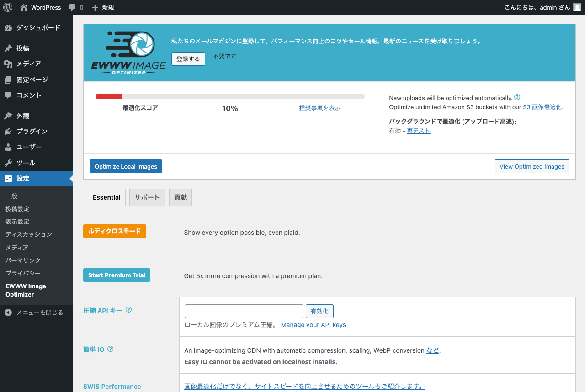Click the 10% score value
This screenshot has height=392, width=585.
[230, 109]
